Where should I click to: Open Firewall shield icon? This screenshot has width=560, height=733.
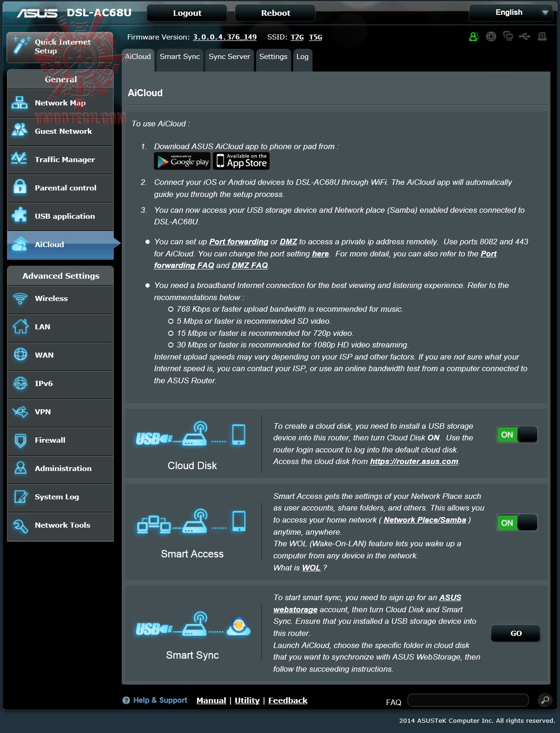20,440
